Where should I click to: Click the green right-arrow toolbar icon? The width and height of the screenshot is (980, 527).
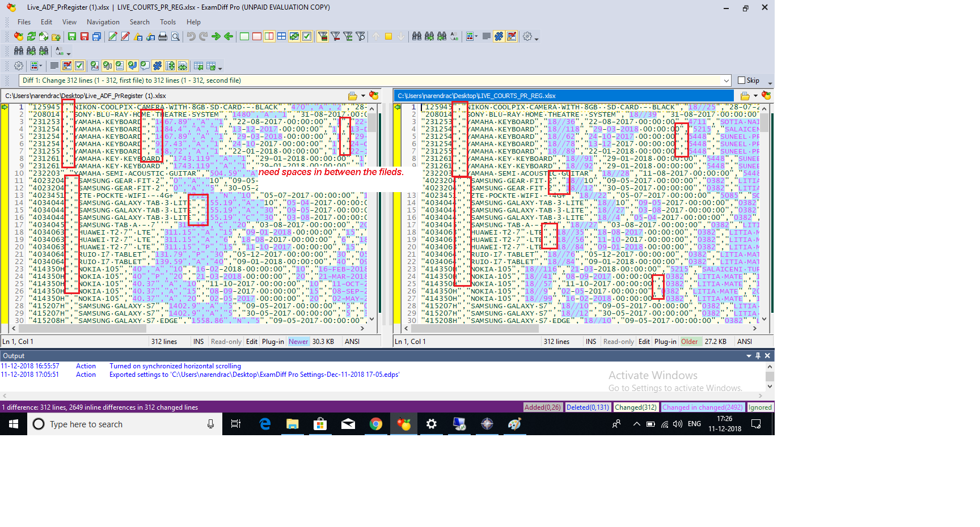coord(216,36)
